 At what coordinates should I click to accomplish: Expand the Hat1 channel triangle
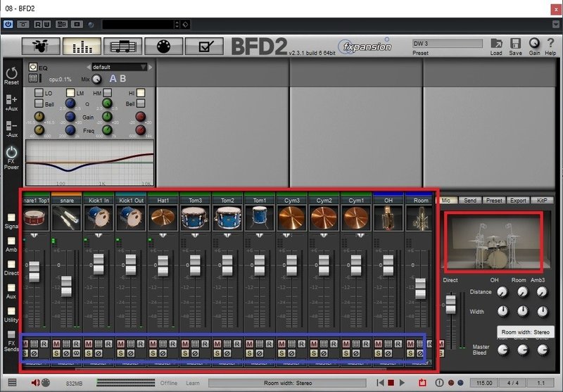click(163, 235)
